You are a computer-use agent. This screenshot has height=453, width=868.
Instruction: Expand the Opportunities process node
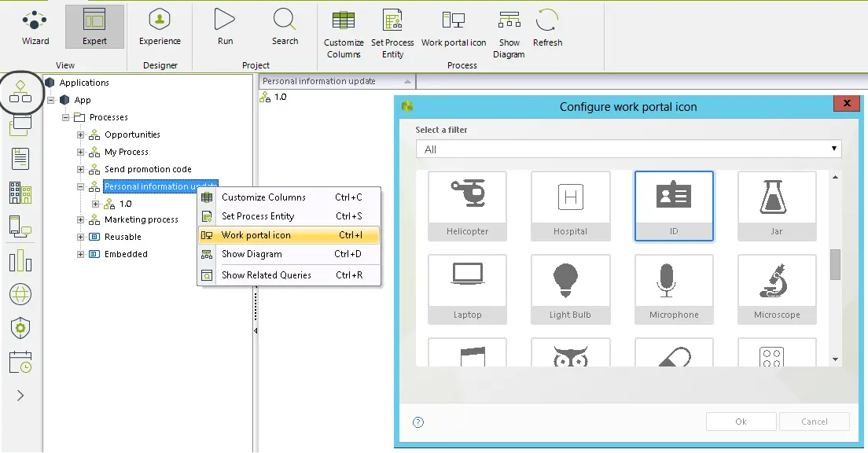pyautogui.click(x=80, y=134)
